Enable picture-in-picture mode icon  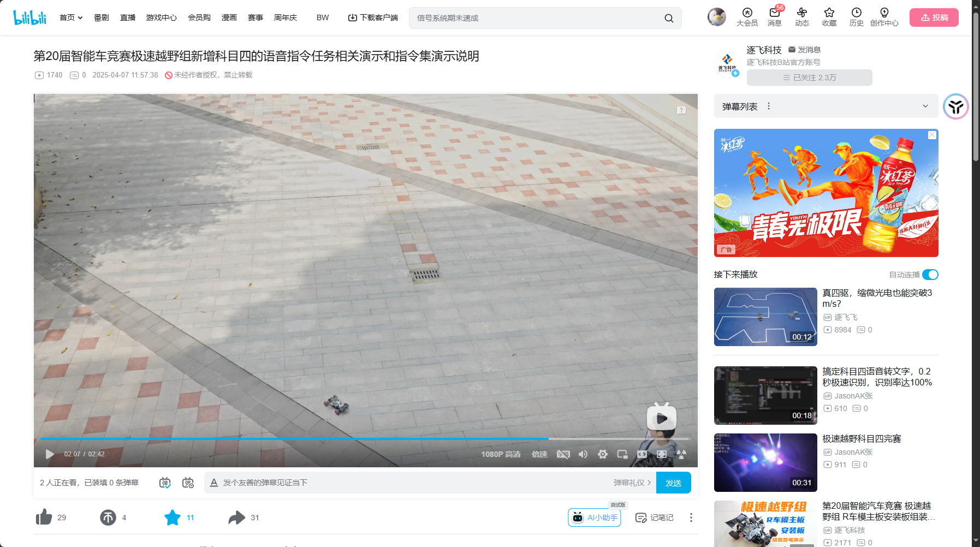pos(622,454)
